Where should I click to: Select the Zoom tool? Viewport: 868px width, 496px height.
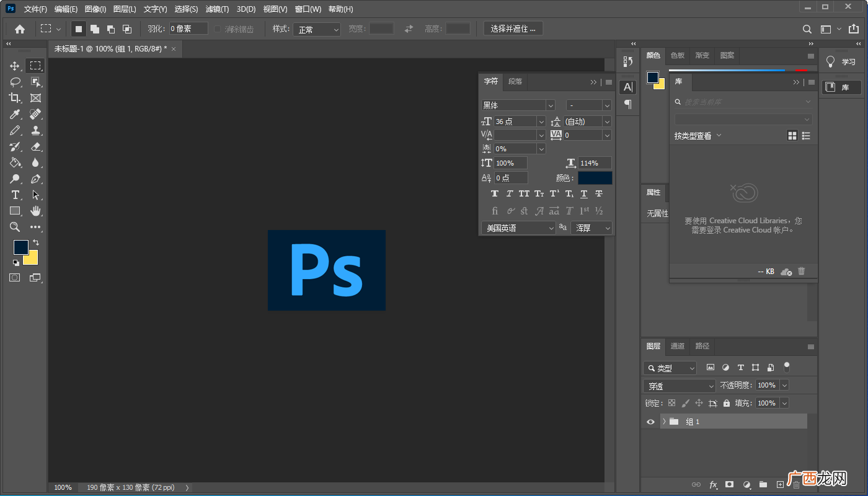pyautogui.click(x=15, y=227)
